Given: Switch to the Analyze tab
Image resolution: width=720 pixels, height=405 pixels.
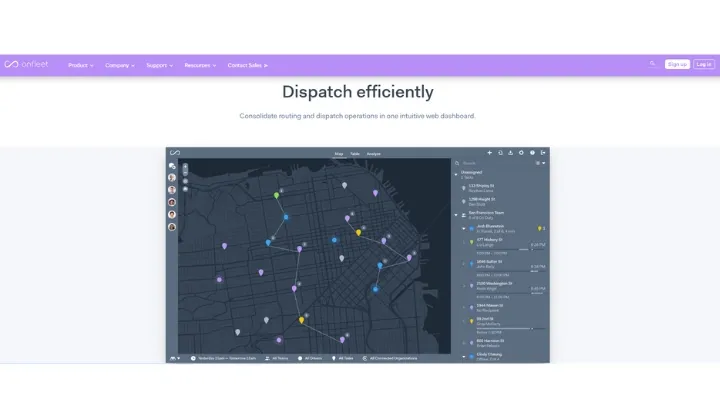Looking at the screenshot, I should pyautogui.click(x=373, y=154).
